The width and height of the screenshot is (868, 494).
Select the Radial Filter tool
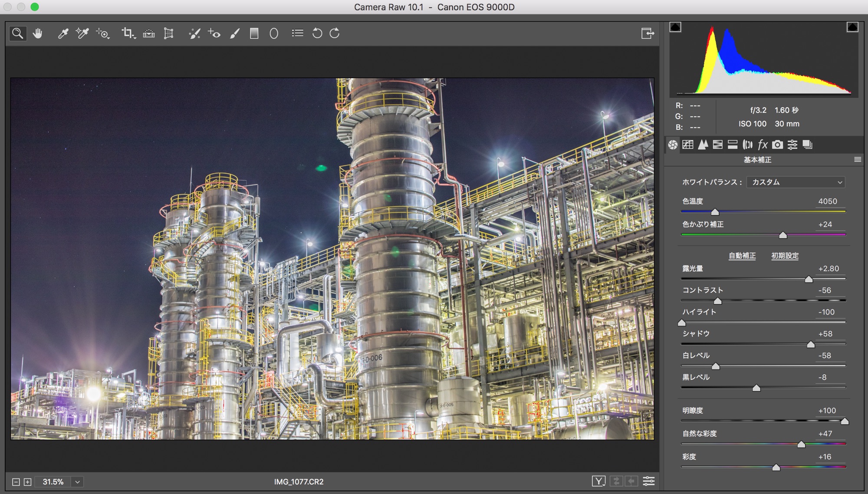(274, 33)
